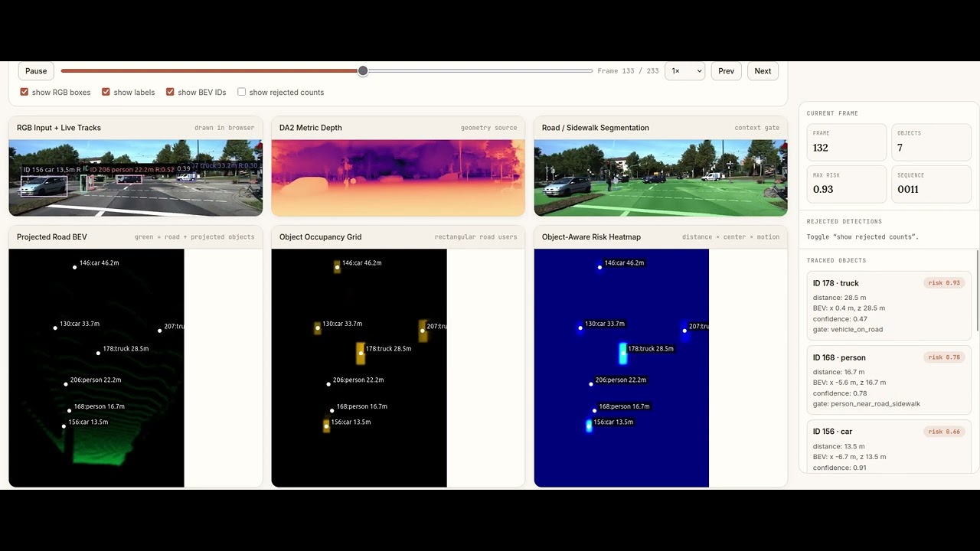
Task: Click the tracked objects list scrollbar
Action: pos(978,291)
